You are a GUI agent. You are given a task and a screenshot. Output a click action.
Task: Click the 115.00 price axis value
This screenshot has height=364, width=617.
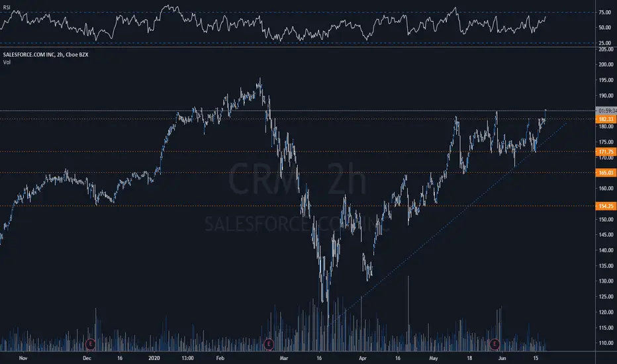click(x=606, y=328)
